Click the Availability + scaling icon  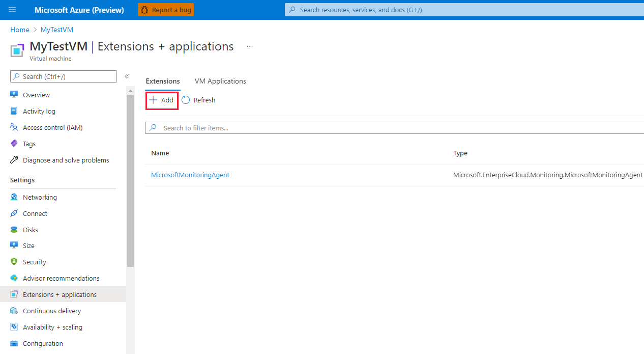(x=14, y=327)
